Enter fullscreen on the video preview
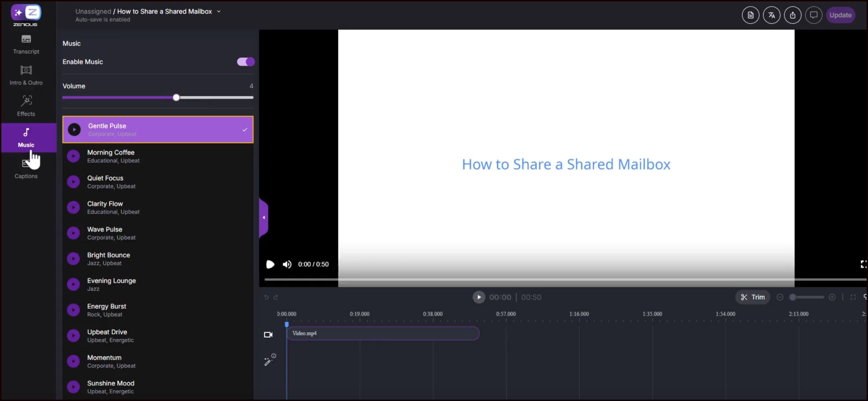868x401 pixels. tap(863, 264)
